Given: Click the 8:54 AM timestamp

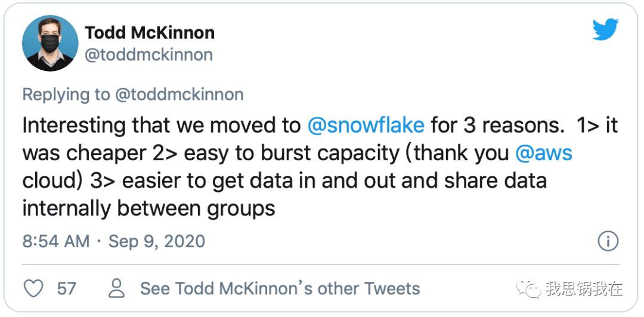Looking at the screenshot, I should pyautogui.click(x=56, y=241).
